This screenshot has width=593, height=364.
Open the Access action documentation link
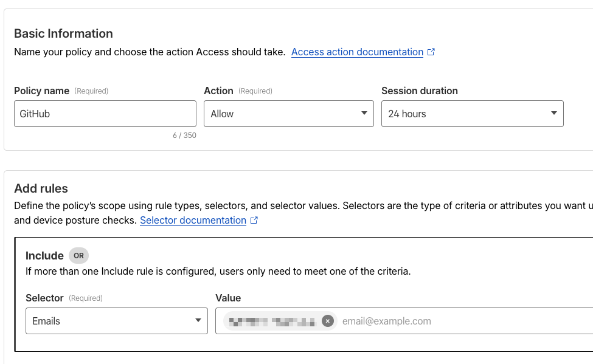(x=357, y=52)
